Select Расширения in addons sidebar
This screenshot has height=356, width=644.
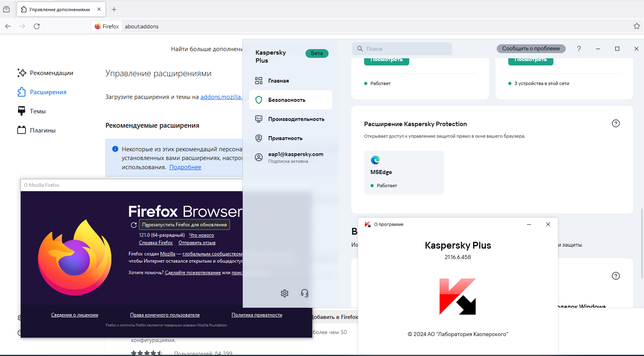tap(42, 92)
